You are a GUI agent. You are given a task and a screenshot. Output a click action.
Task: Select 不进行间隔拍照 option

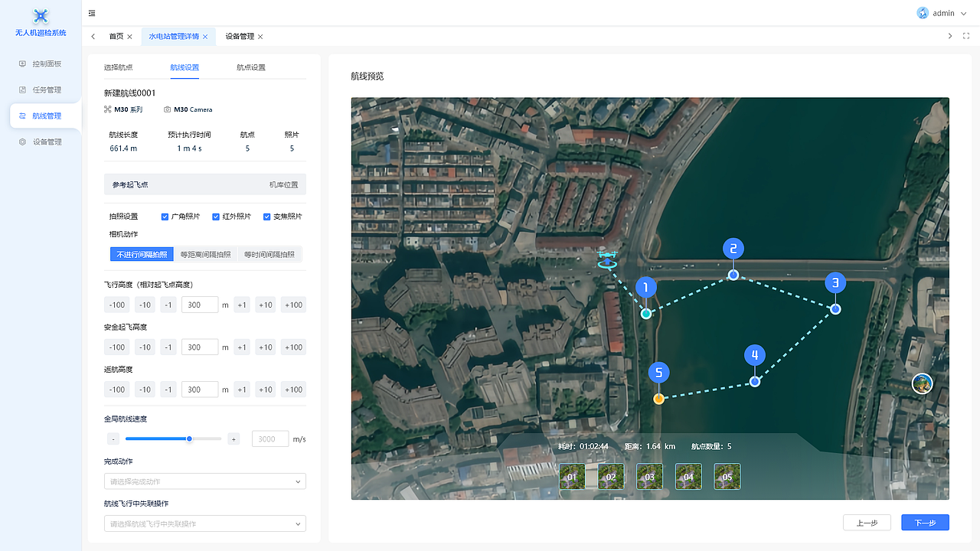pos(142,254)
